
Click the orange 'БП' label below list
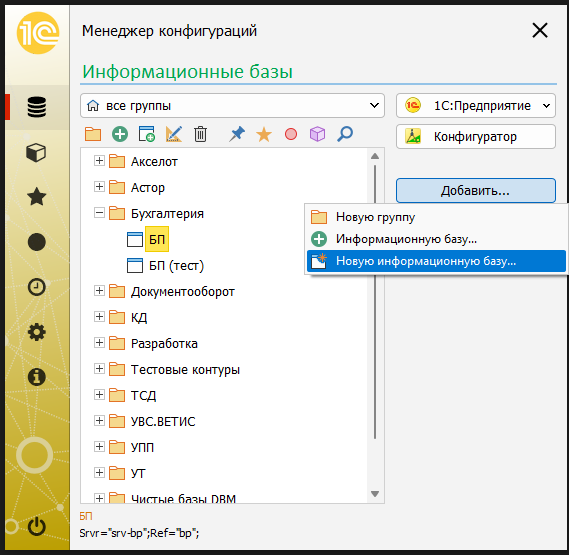(86, 516)
